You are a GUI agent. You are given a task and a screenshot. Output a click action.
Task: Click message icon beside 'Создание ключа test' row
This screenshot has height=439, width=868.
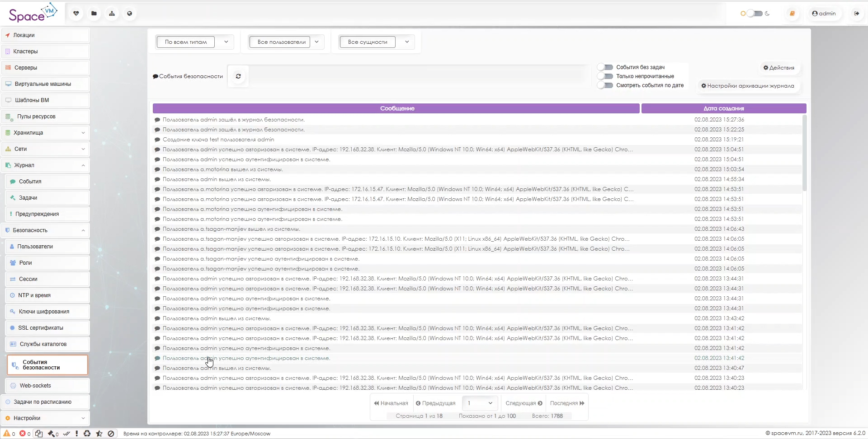coord(157,140)
